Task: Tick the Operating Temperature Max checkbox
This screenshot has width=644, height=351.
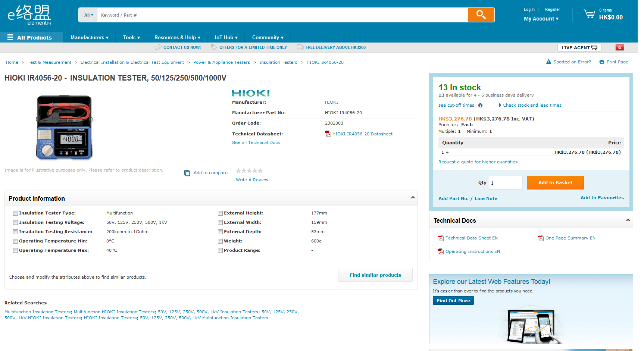Action: [x=15, y=251]
